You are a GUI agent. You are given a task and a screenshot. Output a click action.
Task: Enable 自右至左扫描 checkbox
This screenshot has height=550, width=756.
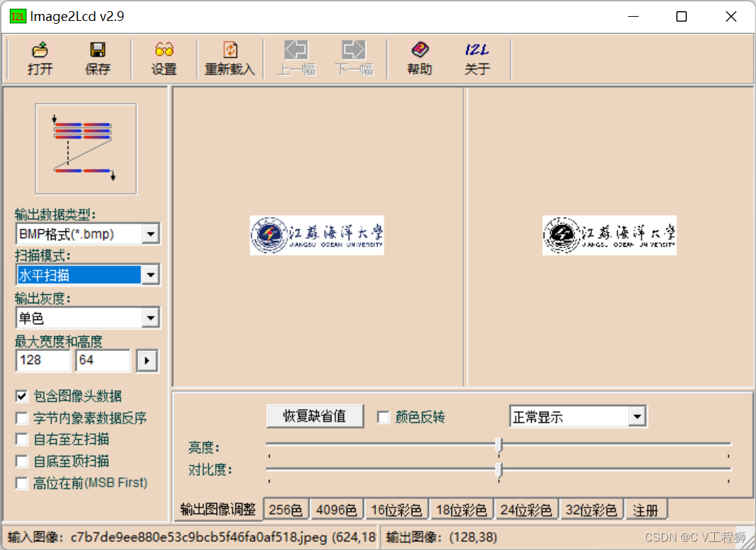[x=22, y=439]
